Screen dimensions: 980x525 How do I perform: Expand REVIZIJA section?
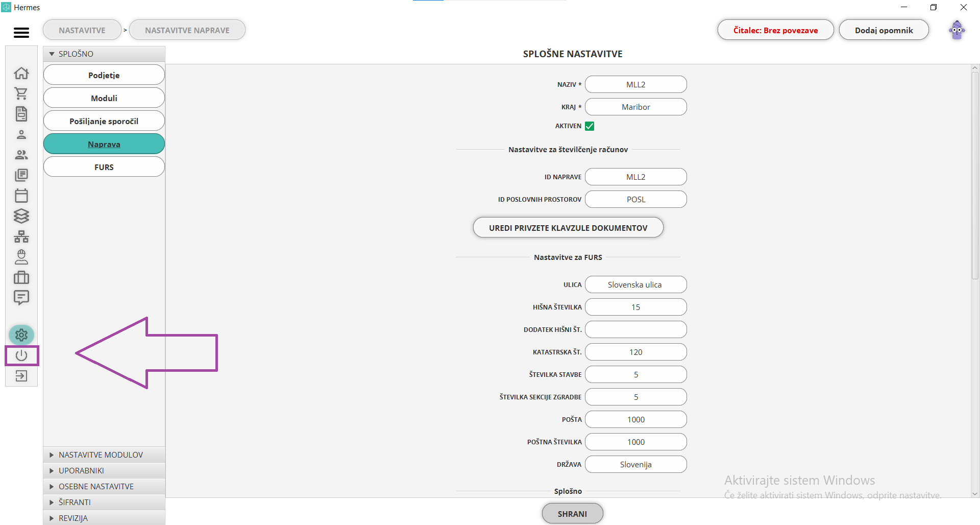104,518
